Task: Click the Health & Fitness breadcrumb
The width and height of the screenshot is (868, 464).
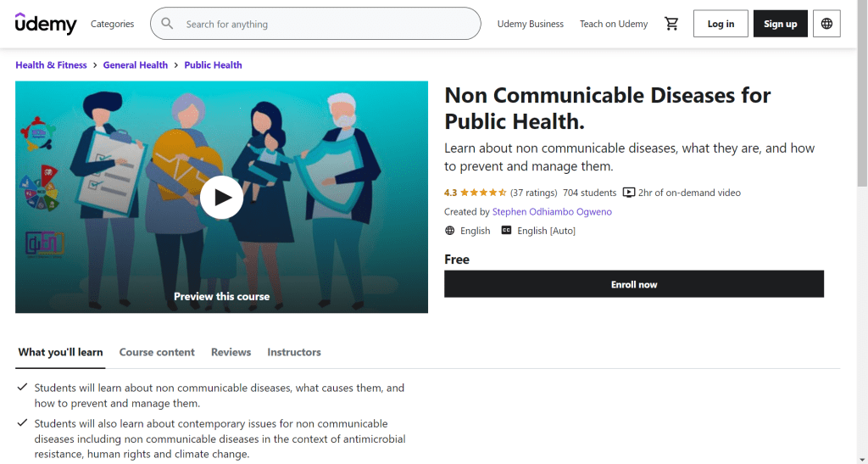Action: click(51, 65)
